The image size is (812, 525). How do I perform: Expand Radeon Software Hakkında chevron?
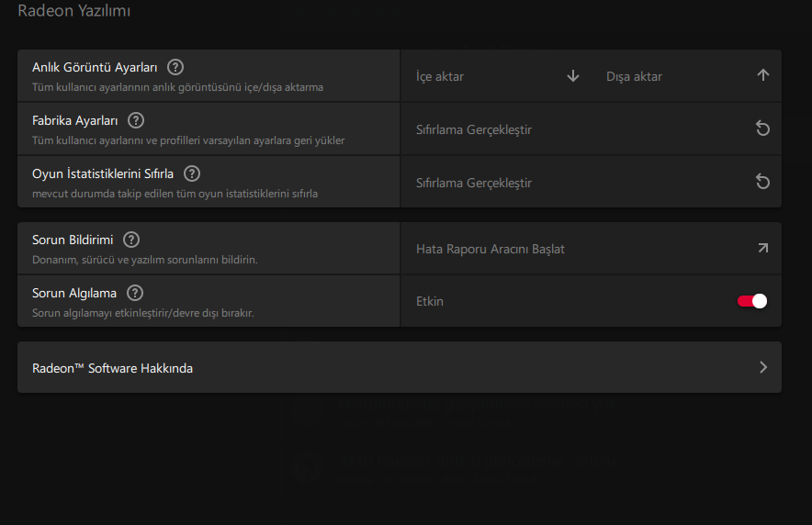[x=762, y=368]
